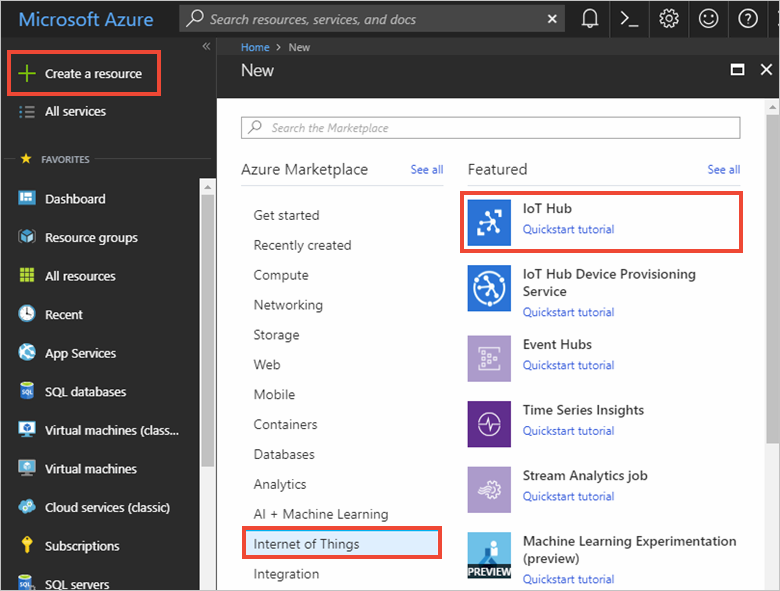Open the help question mark icon

pyautogui.click(x=748, y=19)
